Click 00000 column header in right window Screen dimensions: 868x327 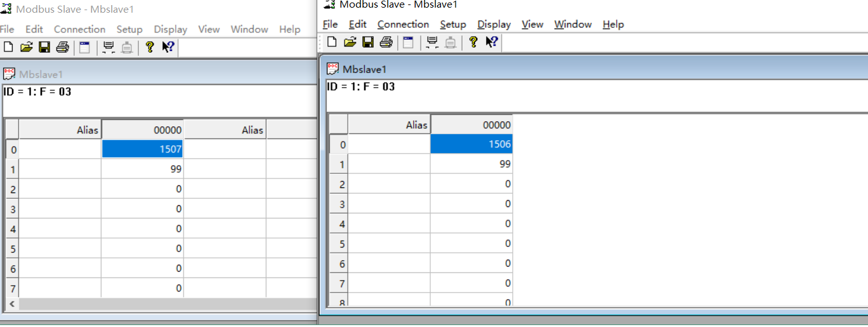pos(471,125)
